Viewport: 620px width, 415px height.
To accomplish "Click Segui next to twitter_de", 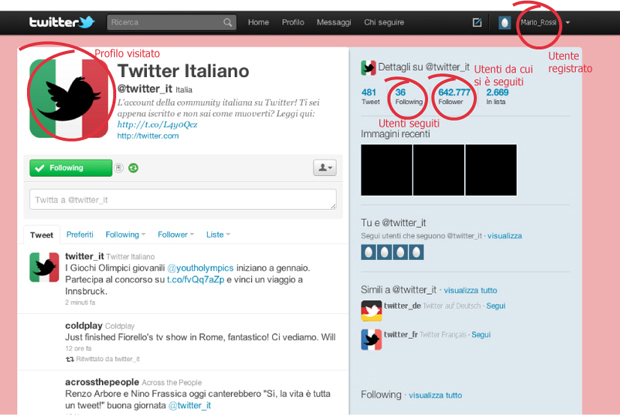I will [496, 306].
